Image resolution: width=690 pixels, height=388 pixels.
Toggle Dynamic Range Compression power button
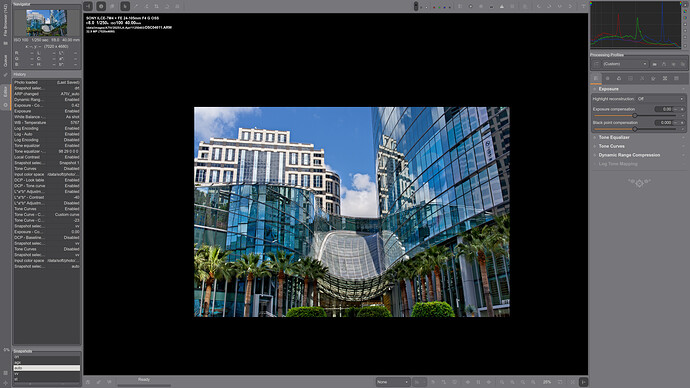(x=595, y=155)
